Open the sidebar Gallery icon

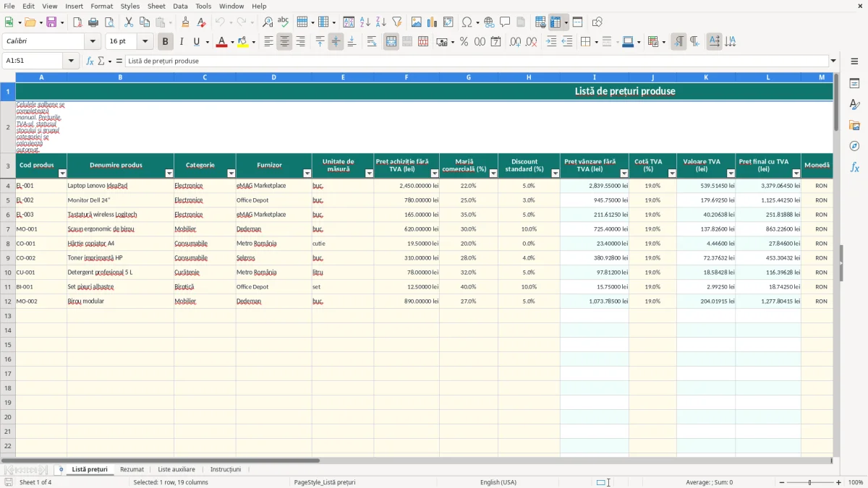[854, 126]
